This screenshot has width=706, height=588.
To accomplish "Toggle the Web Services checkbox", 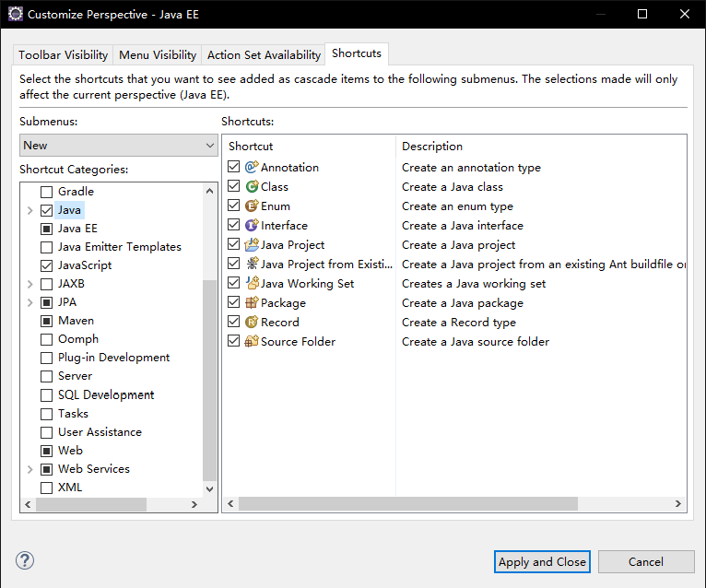I will click(x=46, y=469).
